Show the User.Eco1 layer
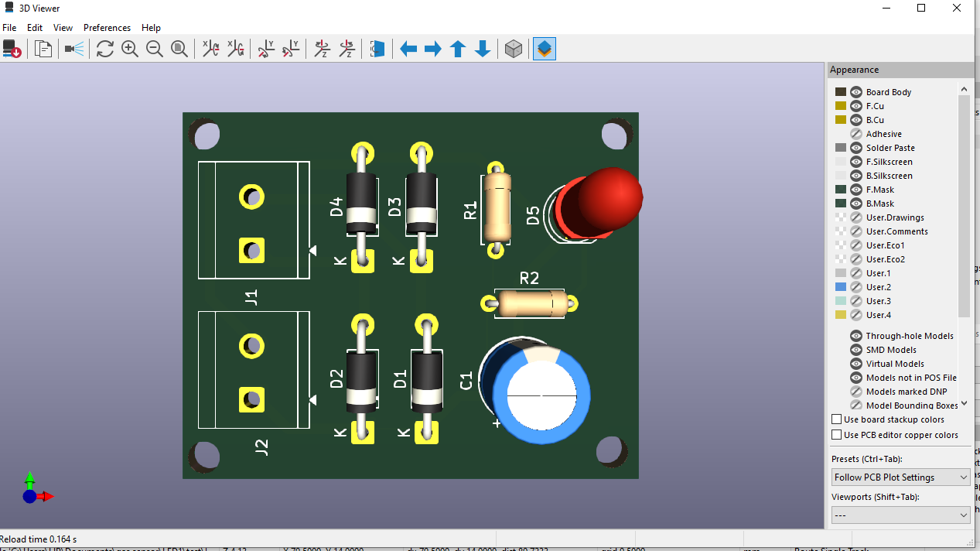 click(856, 245)
